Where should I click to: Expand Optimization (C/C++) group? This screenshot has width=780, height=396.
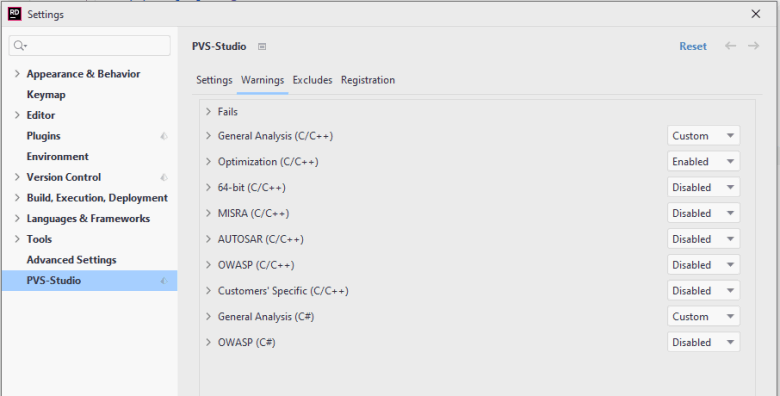tap(209, 162)
